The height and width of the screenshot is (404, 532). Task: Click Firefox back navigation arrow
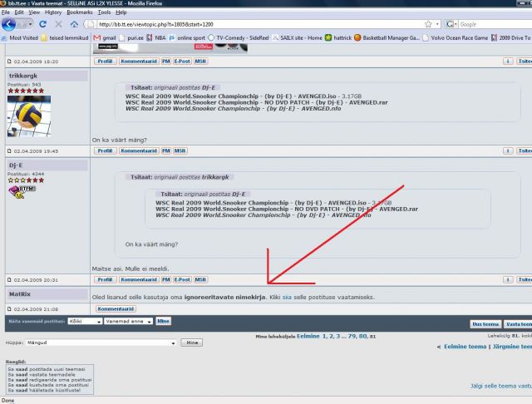point(10,24)
